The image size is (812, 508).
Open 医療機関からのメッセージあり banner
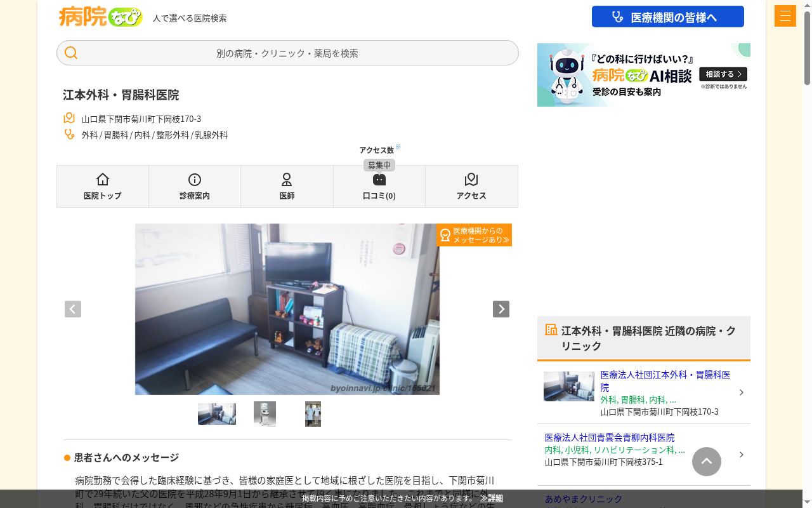coord(475,235)
